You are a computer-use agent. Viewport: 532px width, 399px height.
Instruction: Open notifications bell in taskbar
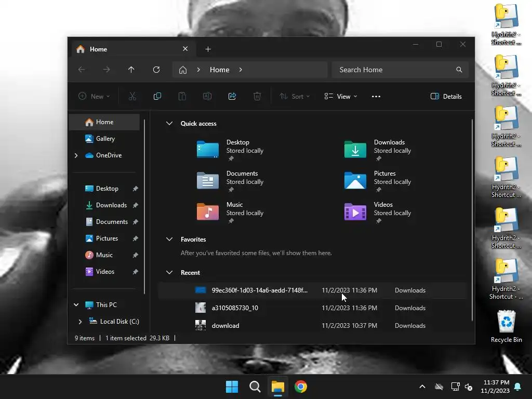click(518, 387)
